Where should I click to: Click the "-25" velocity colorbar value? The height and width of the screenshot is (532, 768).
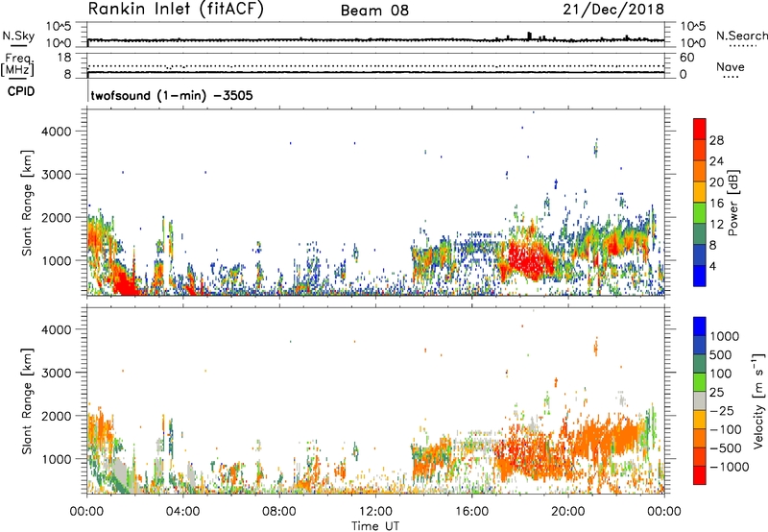point(722,411)
